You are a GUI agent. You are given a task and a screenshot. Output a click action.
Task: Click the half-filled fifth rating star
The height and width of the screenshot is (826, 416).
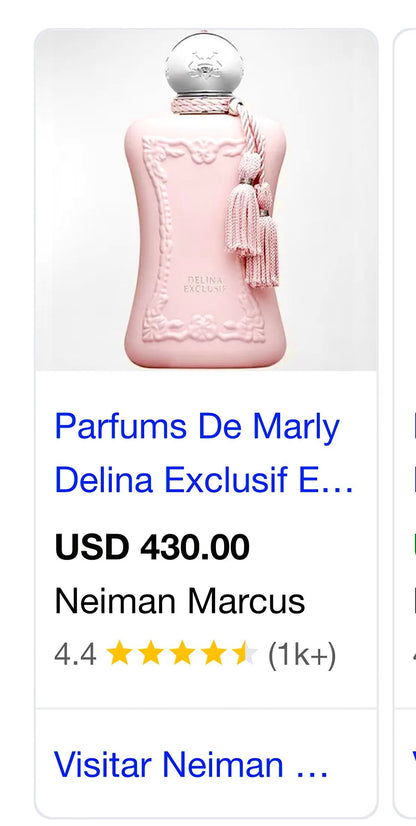[245, 653]
